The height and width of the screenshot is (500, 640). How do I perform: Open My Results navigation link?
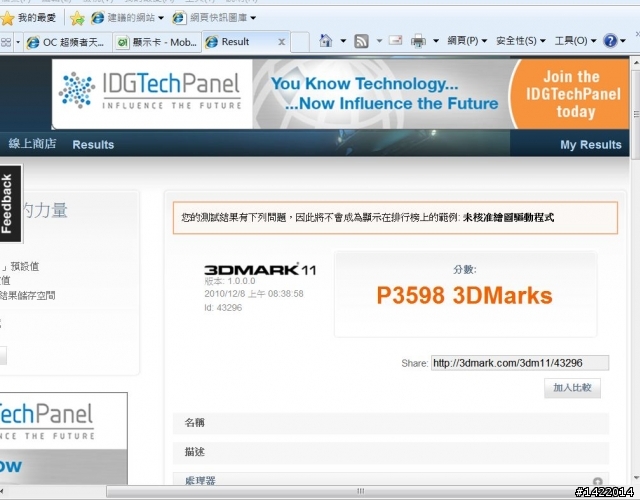(x=591, y=144)
